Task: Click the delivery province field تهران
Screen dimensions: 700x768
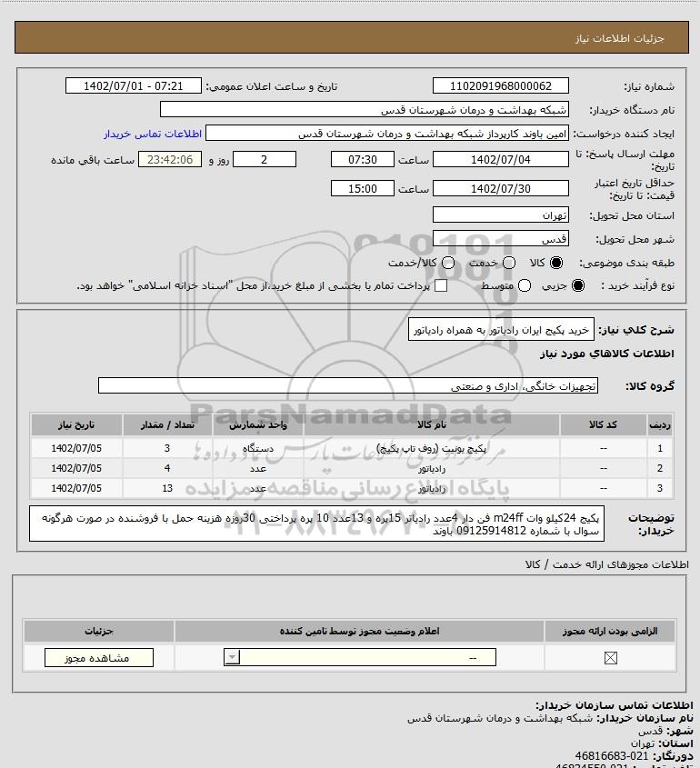Action: point(501,215)
